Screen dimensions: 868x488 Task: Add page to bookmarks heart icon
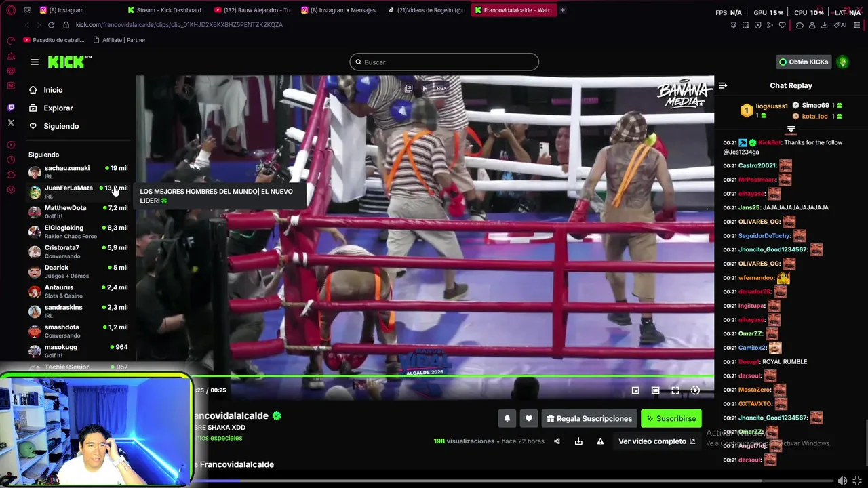click(x=782, y=25)
